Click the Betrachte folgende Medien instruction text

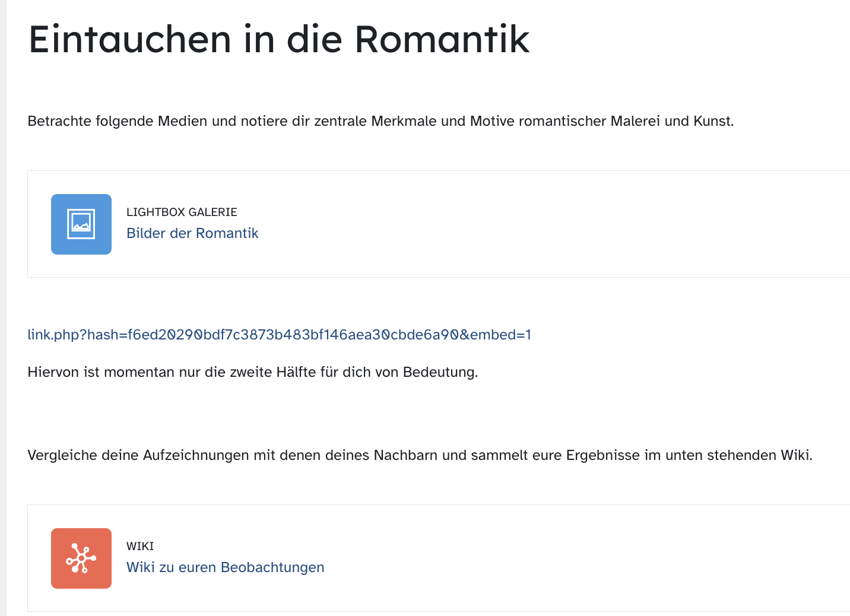[x=380, y=121]
